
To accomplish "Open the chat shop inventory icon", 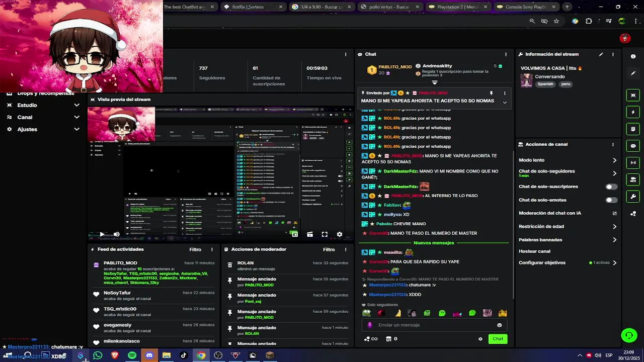I will tap(388, 339).
